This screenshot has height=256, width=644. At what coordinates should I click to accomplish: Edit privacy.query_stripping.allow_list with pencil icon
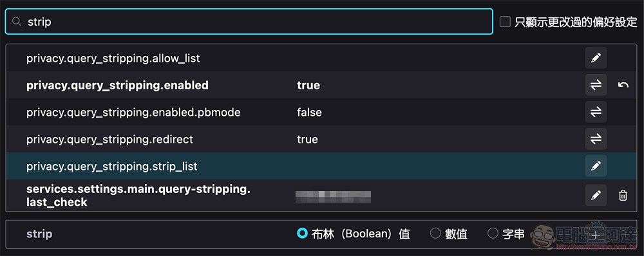click(x=596, y=59)
